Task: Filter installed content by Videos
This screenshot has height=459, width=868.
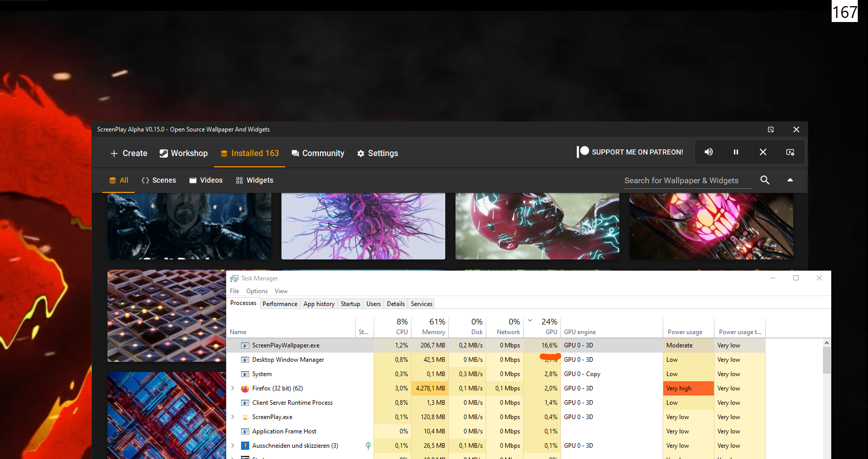Action: point(206,180)
